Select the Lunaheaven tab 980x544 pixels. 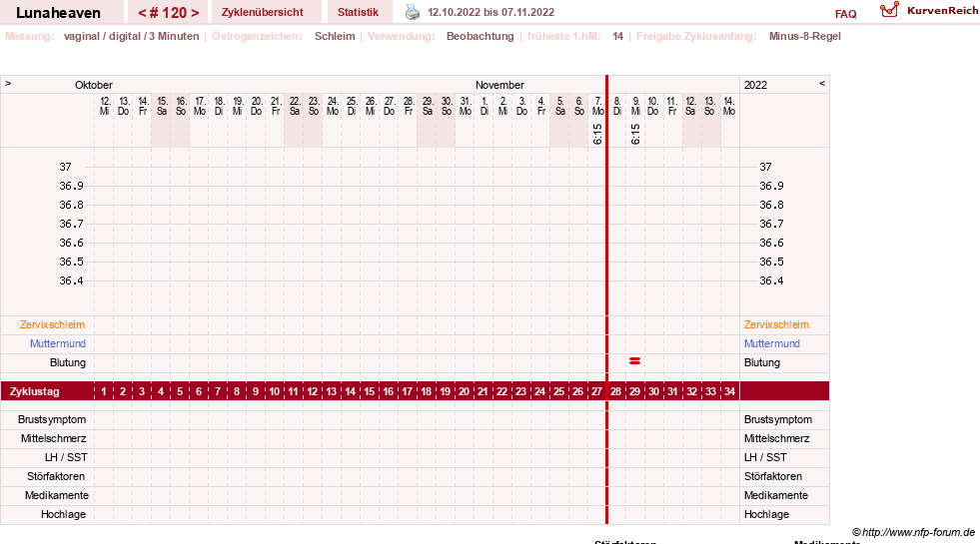(58, 13)
